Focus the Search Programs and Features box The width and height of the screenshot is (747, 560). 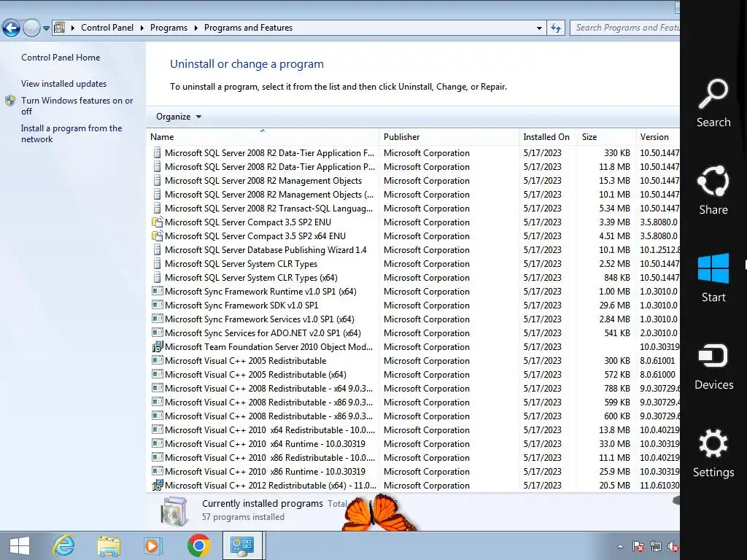625,28
